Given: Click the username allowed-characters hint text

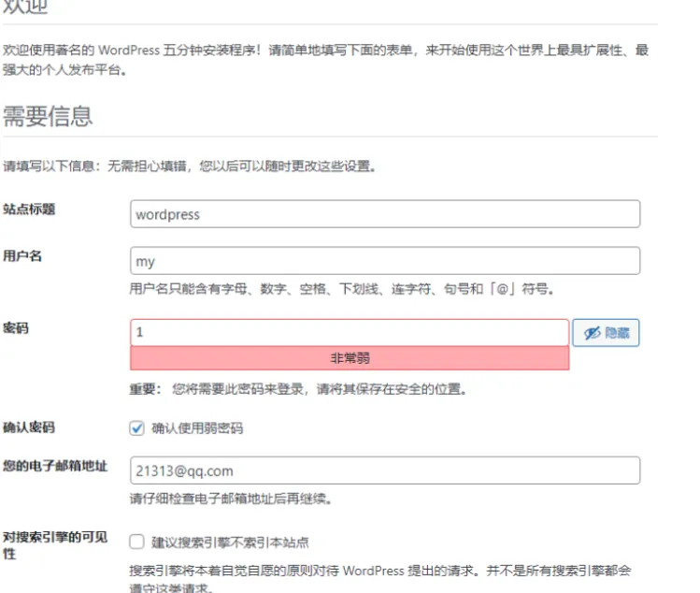Looking at the screenshot, I should (x=342, y=289).
